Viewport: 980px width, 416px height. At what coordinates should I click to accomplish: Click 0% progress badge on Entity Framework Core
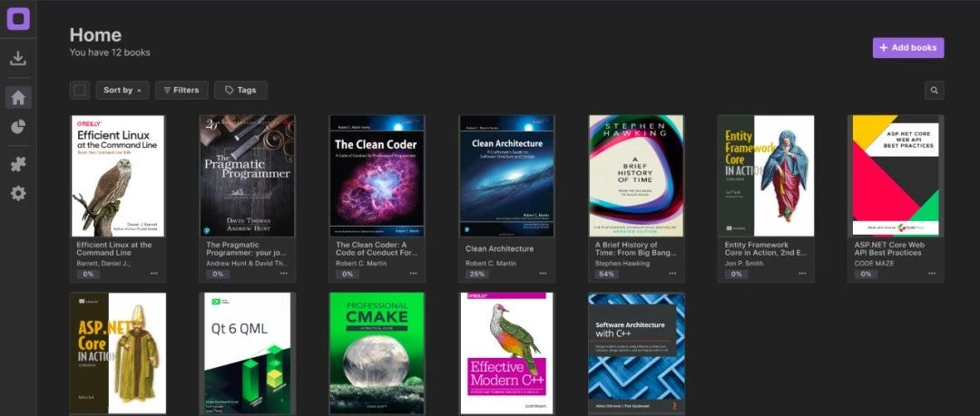tap(736, 274)
